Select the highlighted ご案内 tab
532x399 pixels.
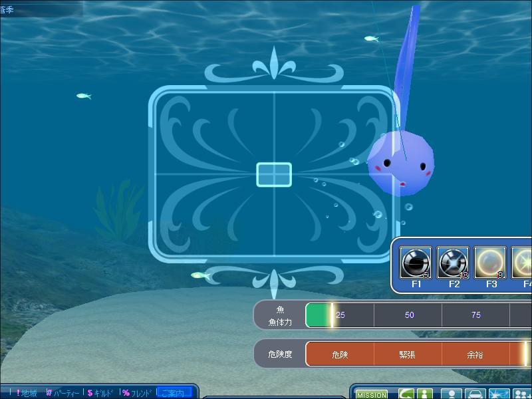(175, 393)
